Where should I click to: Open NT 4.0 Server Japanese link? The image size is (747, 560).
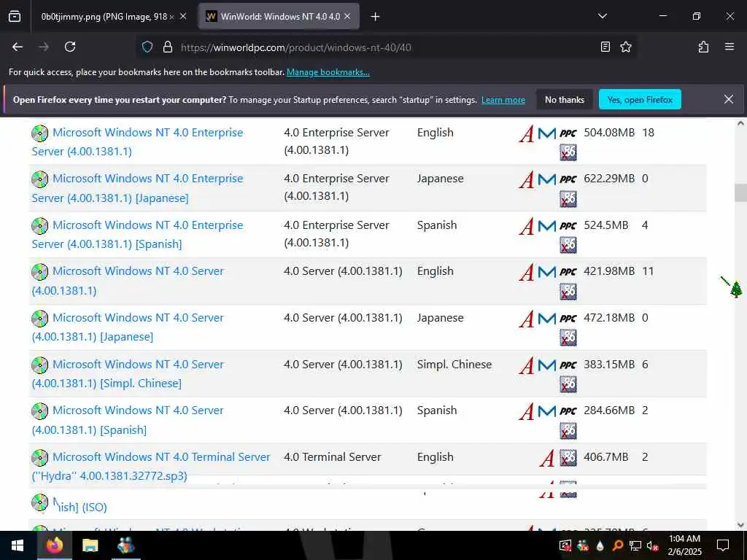pos(128,327)
